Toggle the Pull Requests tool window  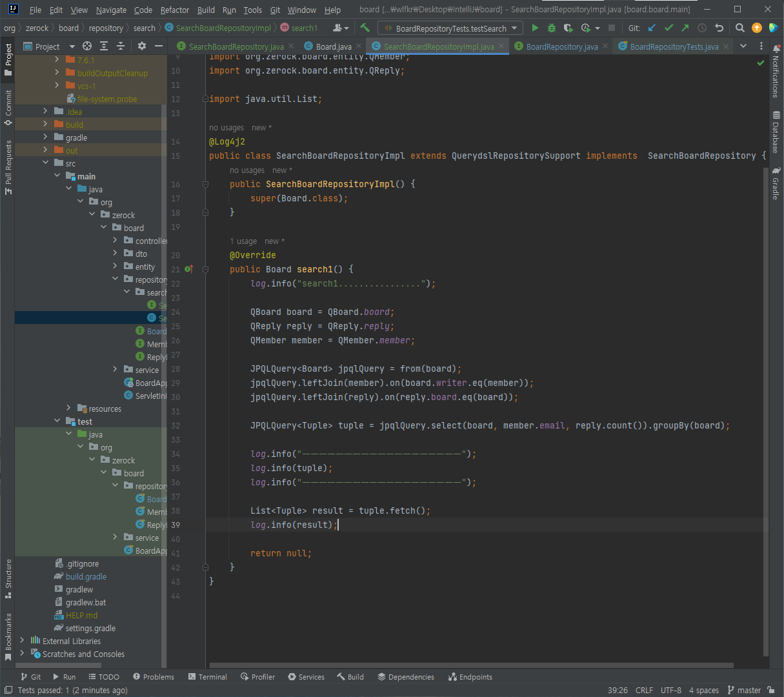click(x=8, y=167)
